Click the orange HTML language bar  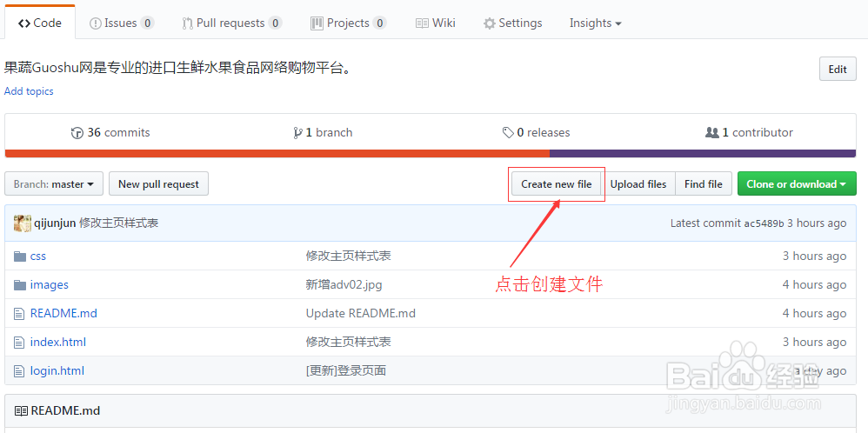pyautogui.click(x=277, y=153)
